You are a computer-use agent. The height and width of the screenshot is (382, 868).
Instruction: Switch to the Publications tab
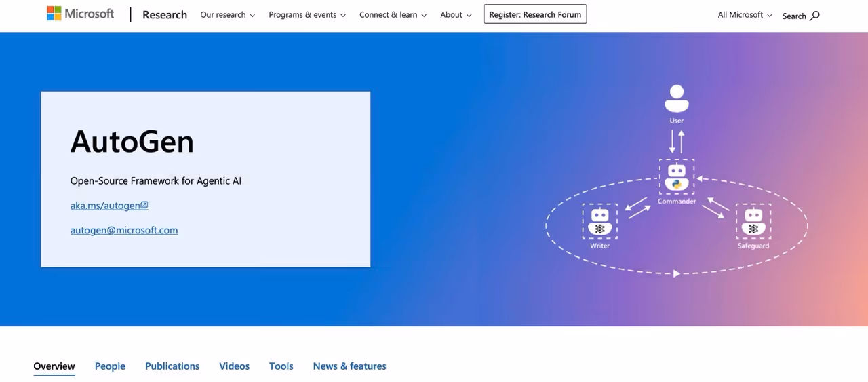172,366
